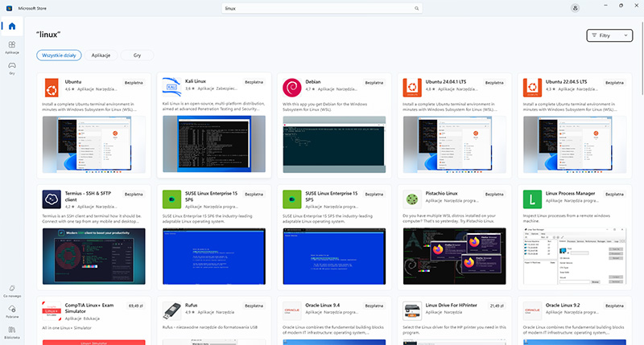Screen dimensions: 644x345
Task: Open Gry section in sidebar
Action: click(x=12, y=68)
